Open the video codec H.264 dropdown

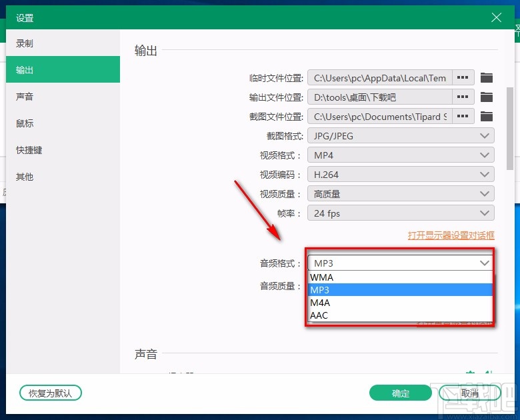point(401,175)
